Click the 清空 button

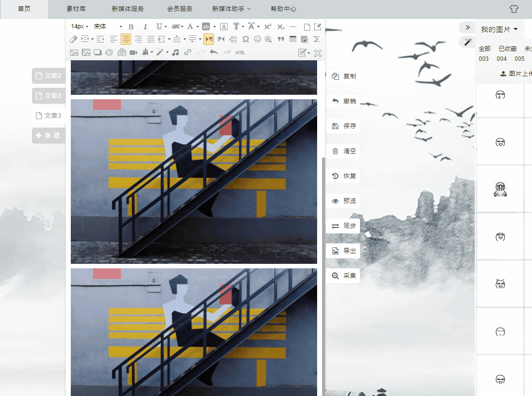(343, 151)
